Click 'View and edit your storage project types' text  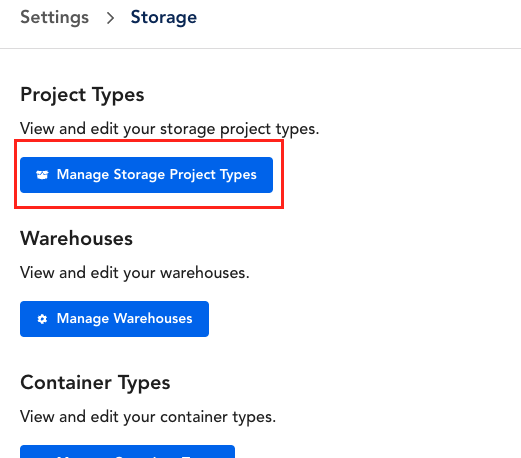[170, 129]
